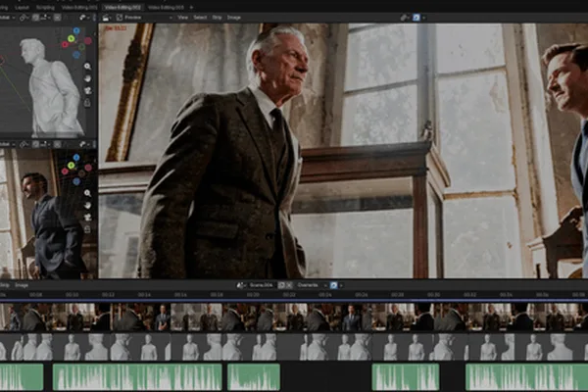Open the Overlays dropdown in the sequencer header
The height and width of the screenshot is (392, 588).
point(312,285)
